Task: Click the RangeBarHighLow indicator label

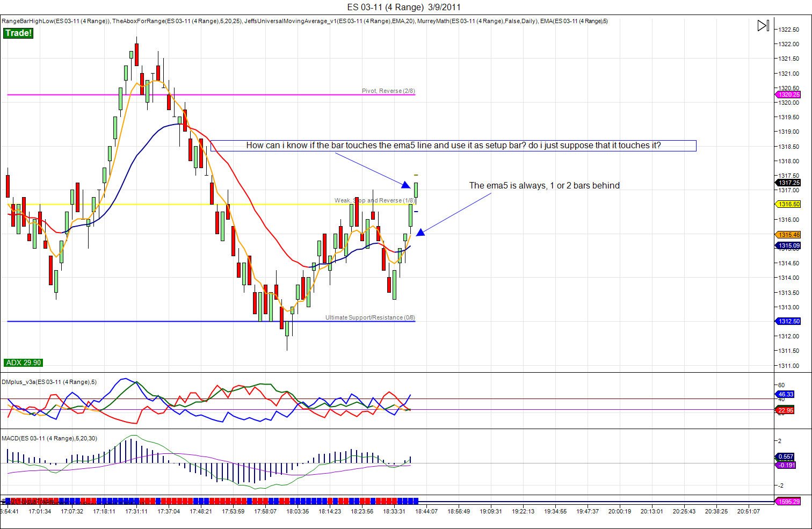Action: [56, 21]
